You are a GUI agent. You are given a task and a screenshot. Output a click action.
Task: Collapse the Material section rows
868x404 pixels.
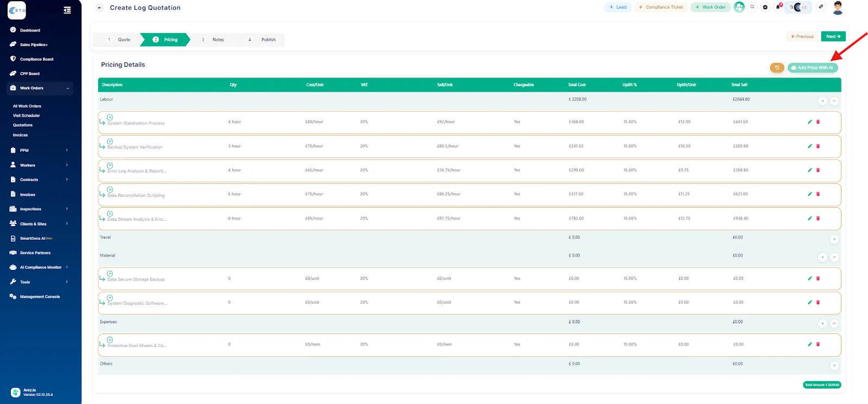click(834, 257)
